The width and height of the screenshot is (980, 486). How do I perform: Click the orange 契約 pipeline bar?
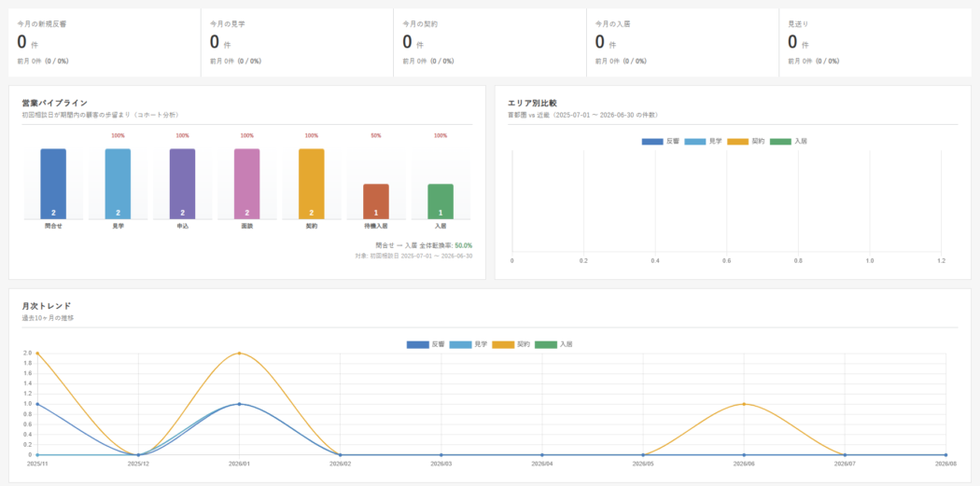311,184
